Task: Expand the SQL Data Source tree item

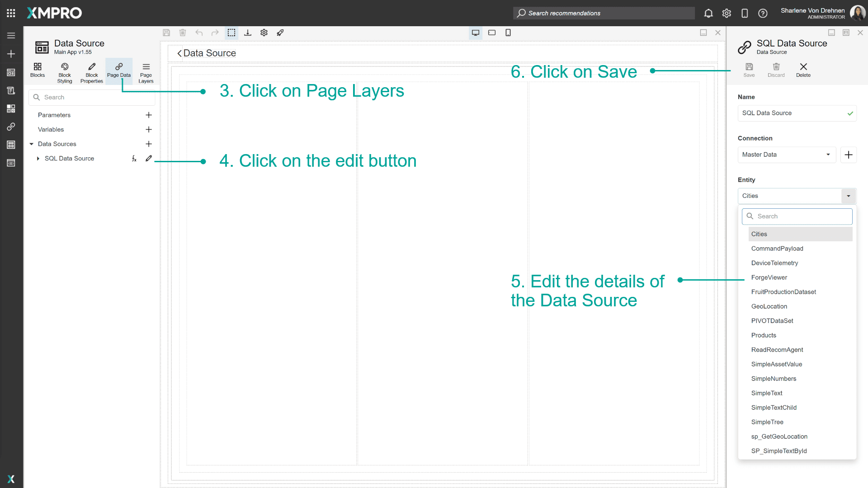Action: 38,159
